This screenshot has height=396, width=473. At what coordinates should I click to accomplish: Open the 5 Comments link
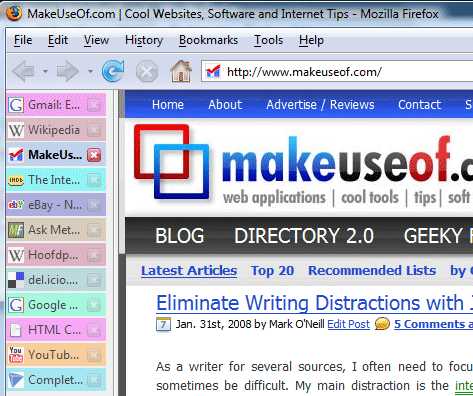point(433,324)
